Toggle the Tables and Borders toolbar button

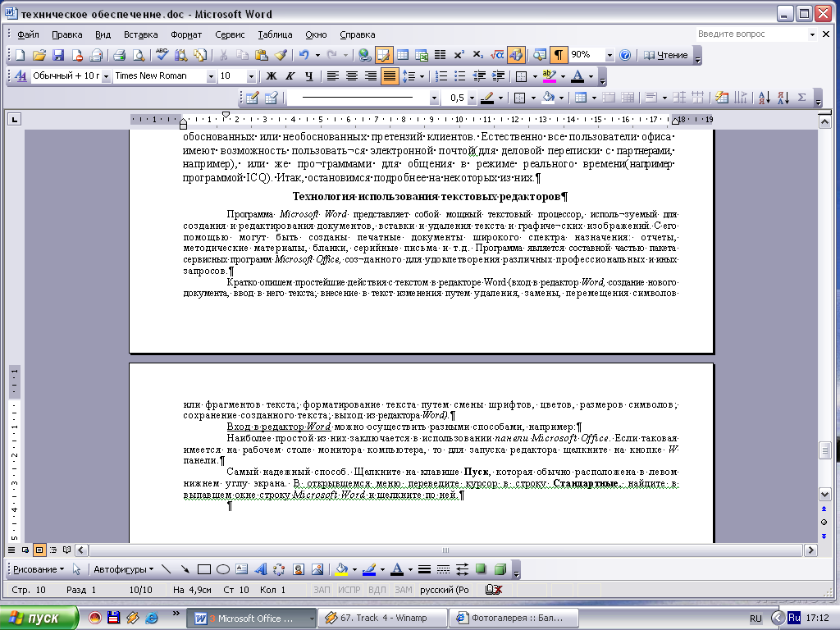[383, 55]
